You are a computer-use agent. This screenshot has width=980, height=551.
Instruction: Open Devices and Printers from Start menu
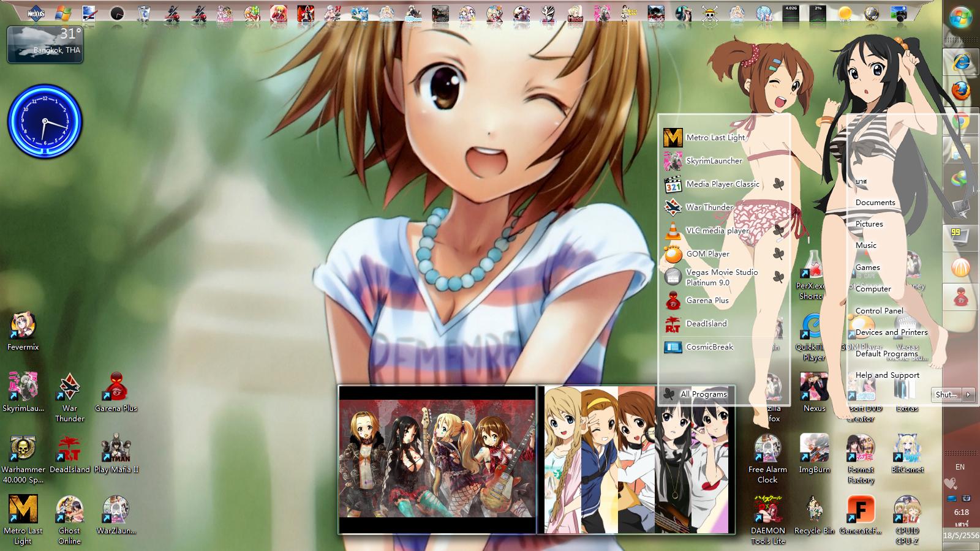click(891, 332)
